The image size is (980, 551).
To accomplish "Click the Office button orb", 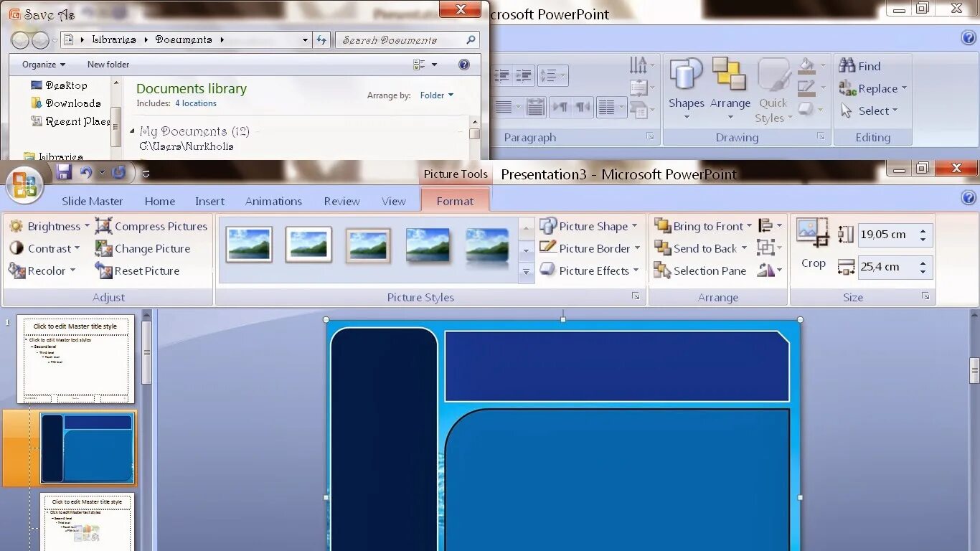I will pyautogui.click(x=24, y=185).
